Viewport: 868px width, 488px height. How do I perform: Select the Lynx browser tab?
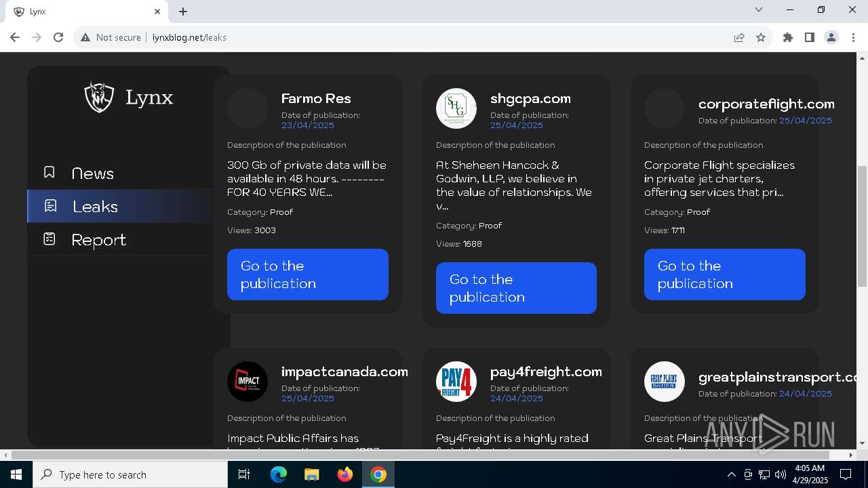click(x=87, y=12)
